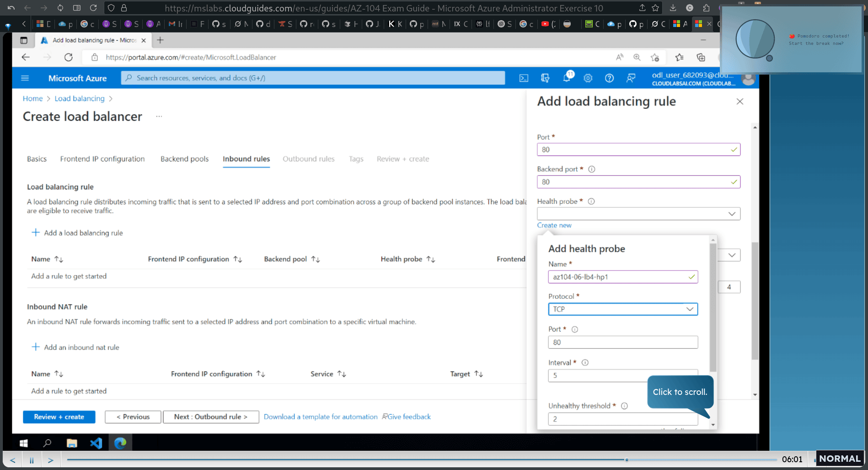The width and height of the screenshot is (868, 470).
Task: Open the Directories and subscriptions filter icon
Action: (x=545, y=78)
